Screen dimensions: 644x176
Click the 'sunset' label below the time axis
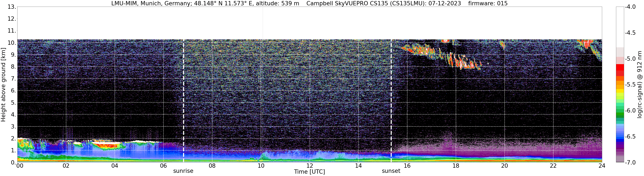[x=391, y=171]
